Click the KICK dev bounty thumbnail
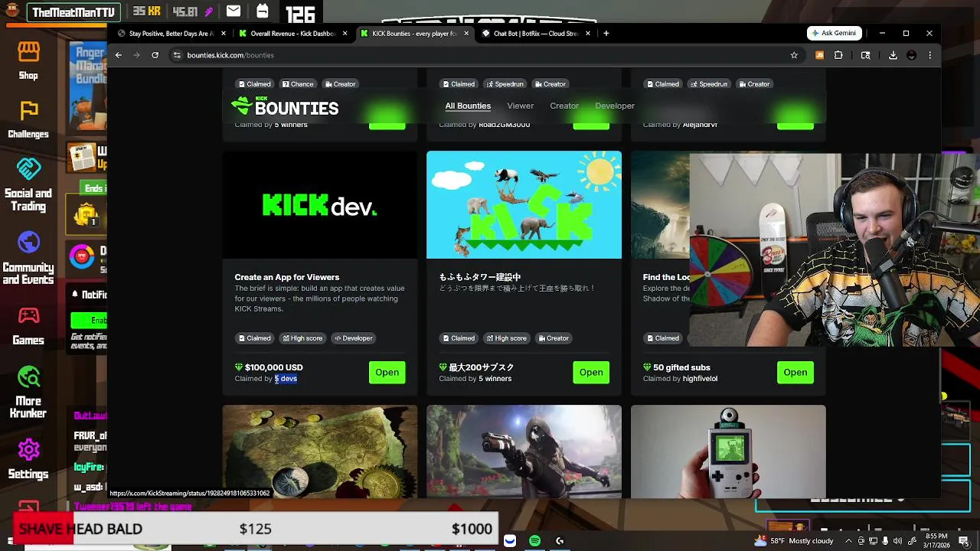Image resolution: width=980 pixels, height=551 pixels. pyautogui.click(x=320, y=204)
